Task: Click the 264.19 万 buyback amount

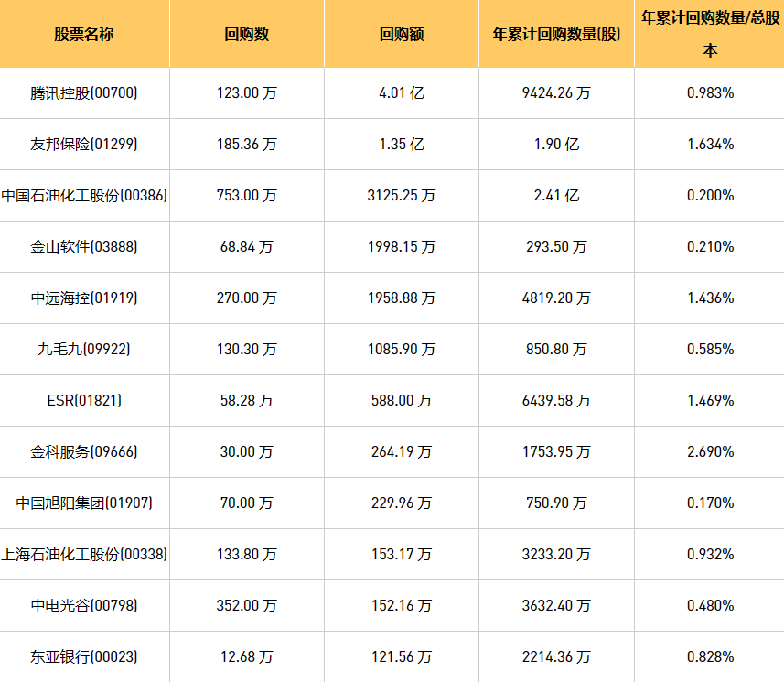Action: [x=402, y=452]
